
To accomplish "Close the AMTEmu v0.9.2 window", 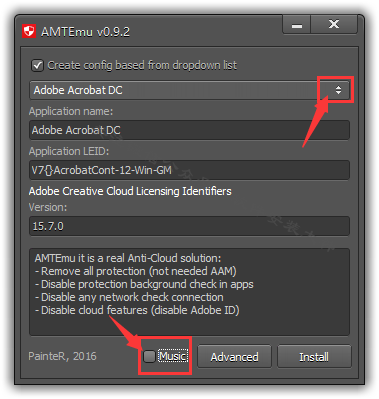I will (334, 25).
